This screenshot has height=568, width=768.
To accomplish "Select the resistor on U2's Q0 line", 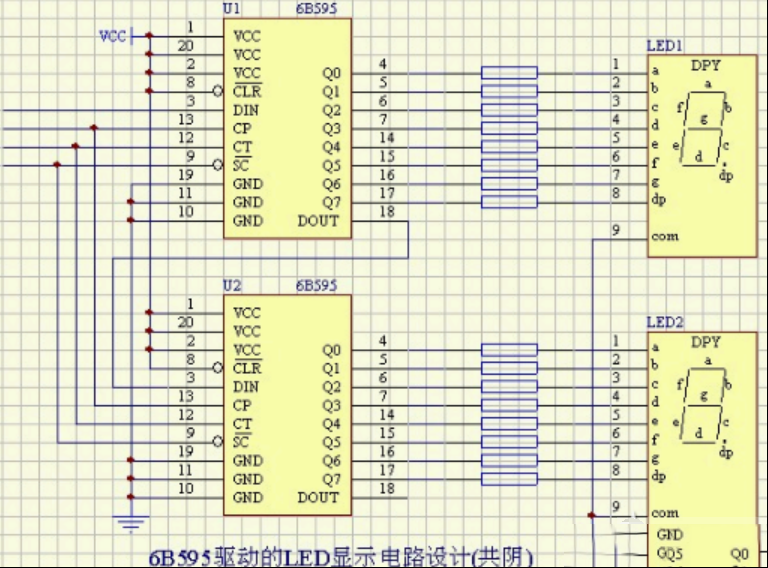I will click(509, 350).
